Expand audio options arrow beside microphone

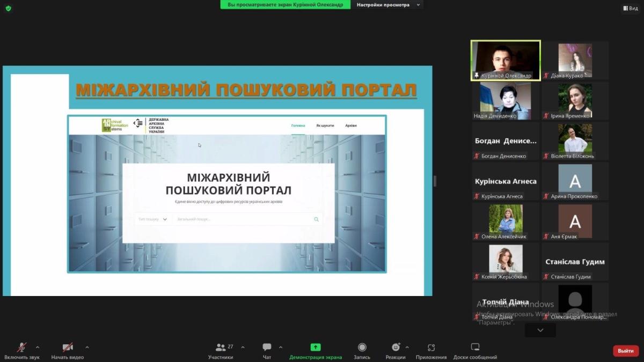click(x=38, y=347)
